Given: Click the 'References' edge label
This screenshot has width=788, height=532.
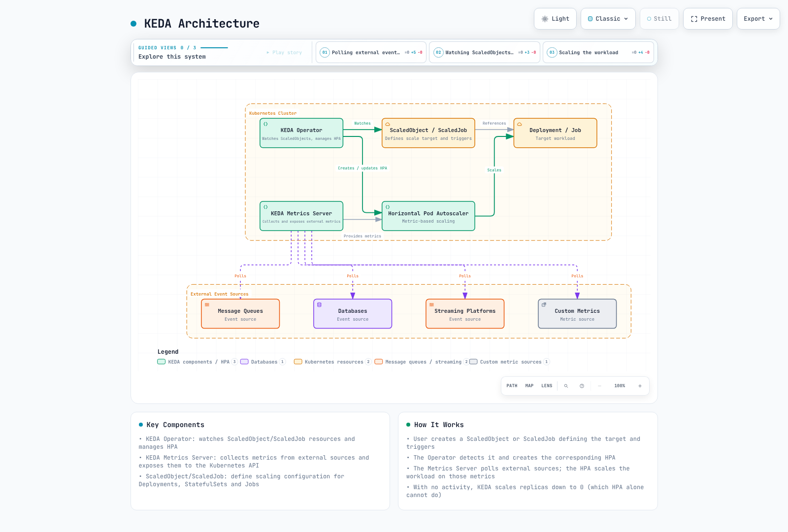Looking at the screenshot, I should (x=494, y=124).
